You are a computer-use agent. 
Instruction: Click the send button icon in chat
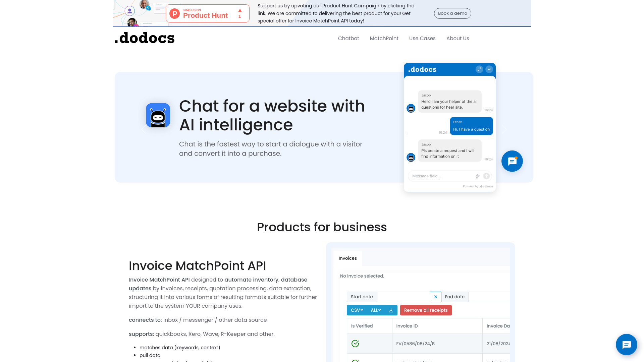[x=486, y=176]
